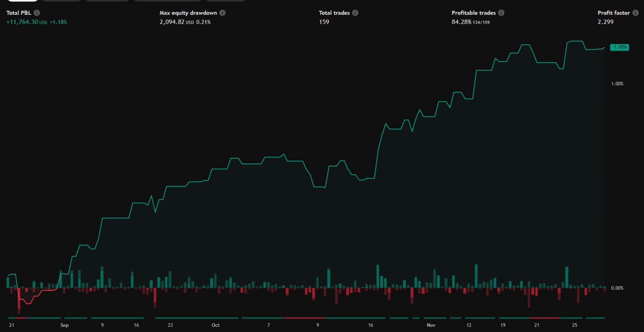Screen dimensions: 644x332
Task: Click the 2.299 profit factor value
Action: point(605,22)
